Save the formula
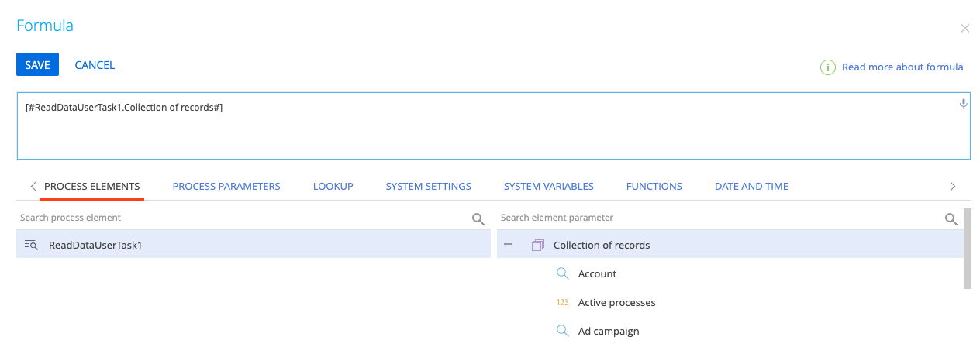Viewport: 980px width, 347px height. (x=37, y=65)
